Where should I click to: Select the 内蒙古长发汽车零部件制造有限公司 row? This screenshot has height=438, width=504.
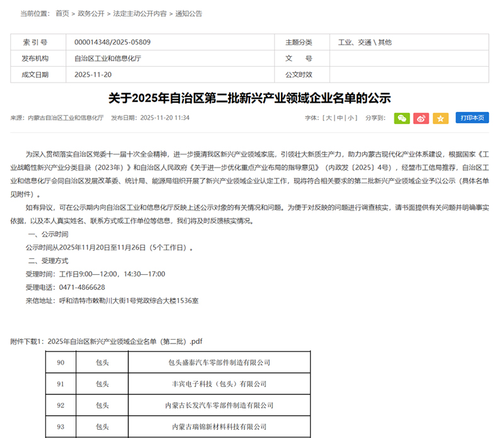tap(219, 405)
